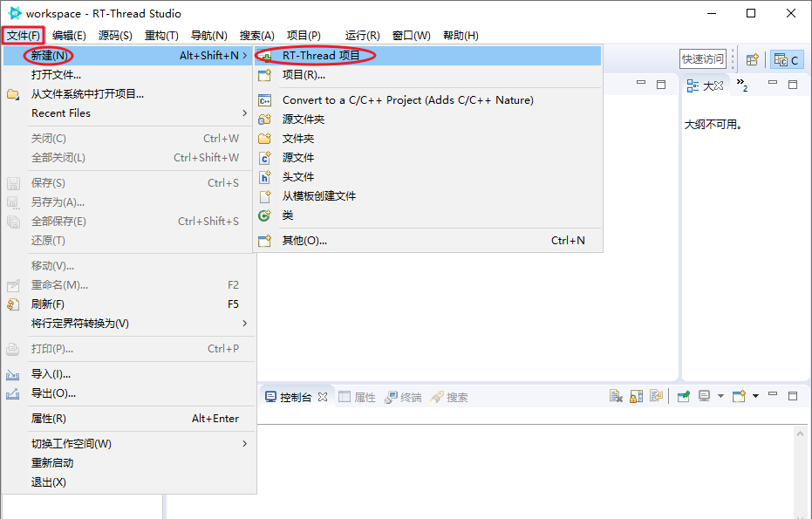Switch to the 终端 terminal tab
This screenshot has height=519, width=812.
click(x=404, y=397)
